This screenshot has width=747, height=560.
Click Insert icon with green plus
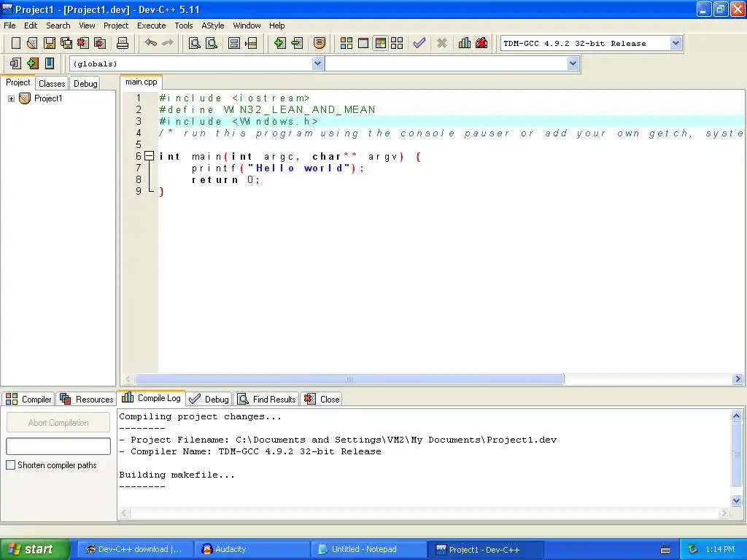[32, 63]
